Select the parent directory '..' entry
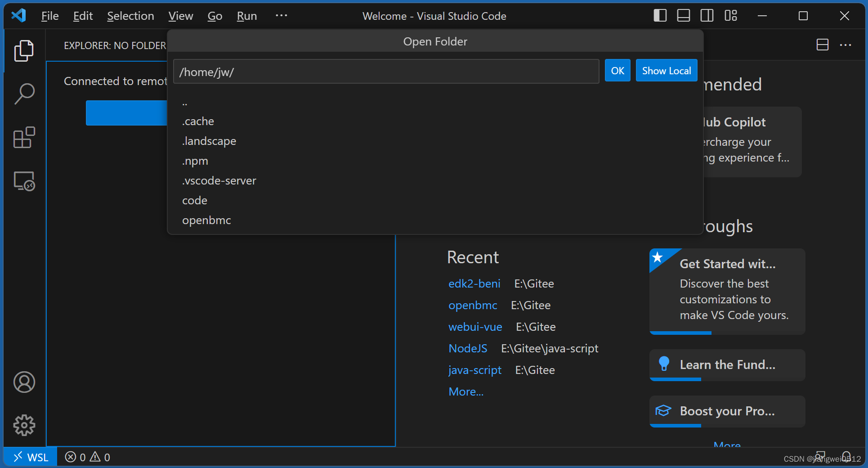This screenshot has width=868, height=468. 435,102
